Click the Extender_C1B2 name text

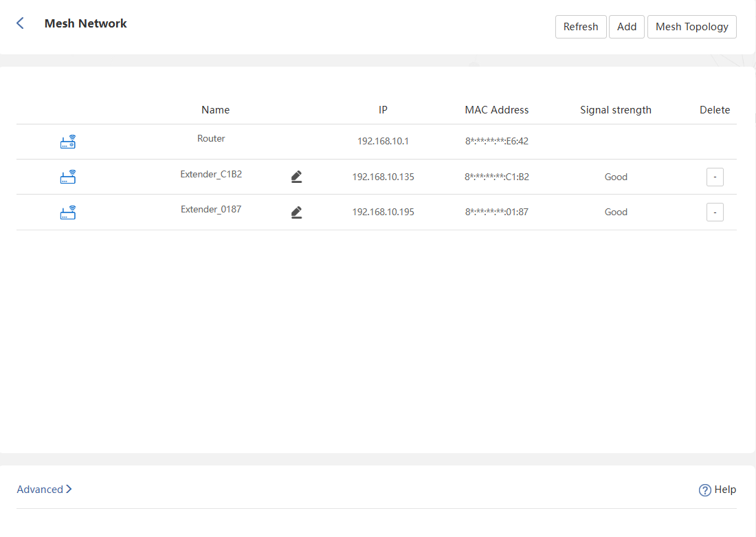(211, 175)
